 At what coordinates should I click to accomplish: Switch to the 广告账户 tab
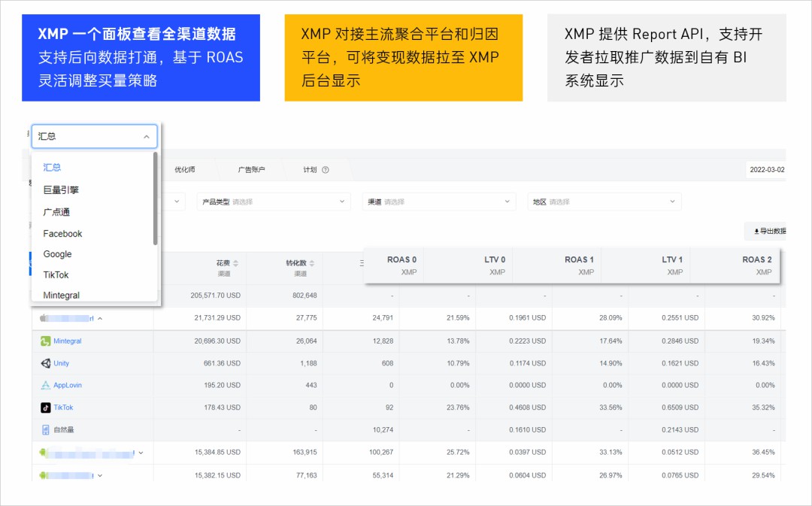(251, 170)
